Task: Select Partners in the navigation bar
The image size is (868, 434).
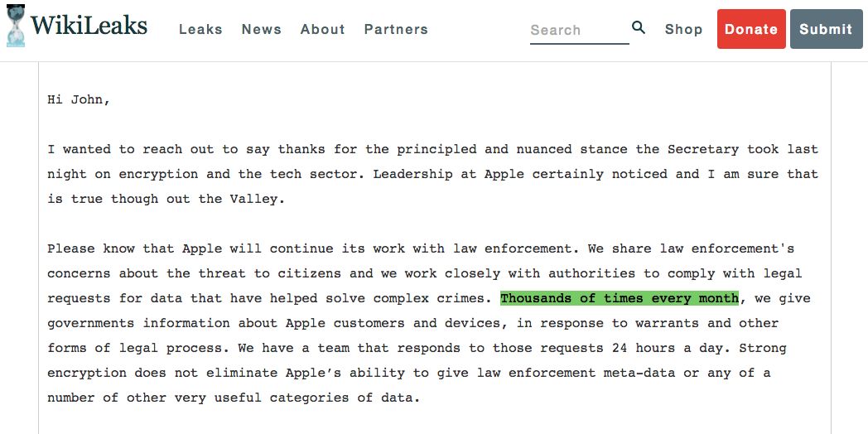Action: coord(396,29)
